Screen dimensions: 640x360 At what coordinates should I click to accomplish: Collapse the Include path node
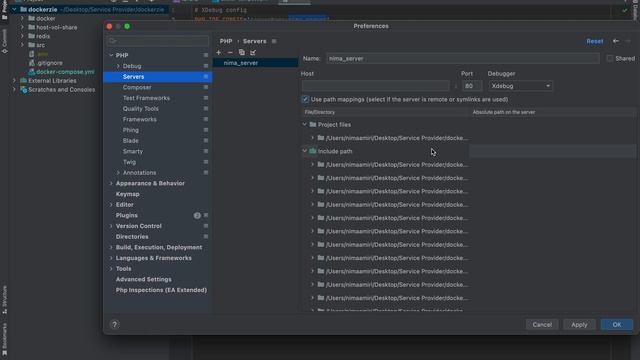(304, 151)
